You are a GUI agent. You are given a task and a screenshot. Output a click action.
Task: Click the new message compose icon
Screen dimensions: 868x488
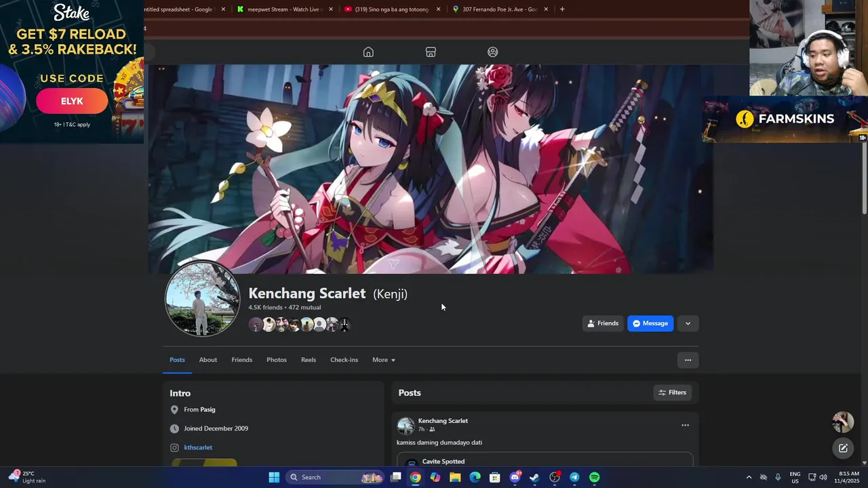point(843,448)
